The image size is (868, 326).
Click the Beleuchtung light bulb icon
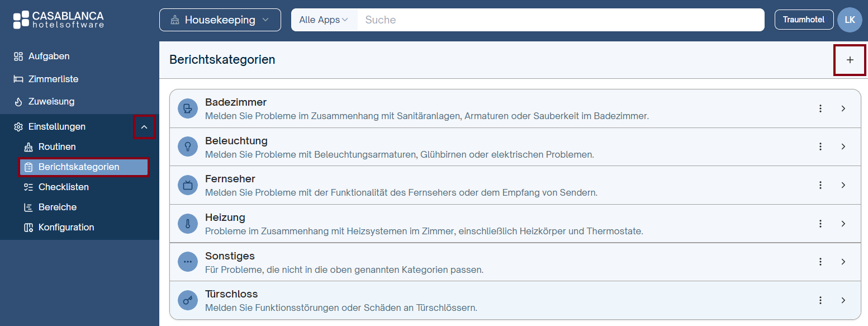click(188, 147)
